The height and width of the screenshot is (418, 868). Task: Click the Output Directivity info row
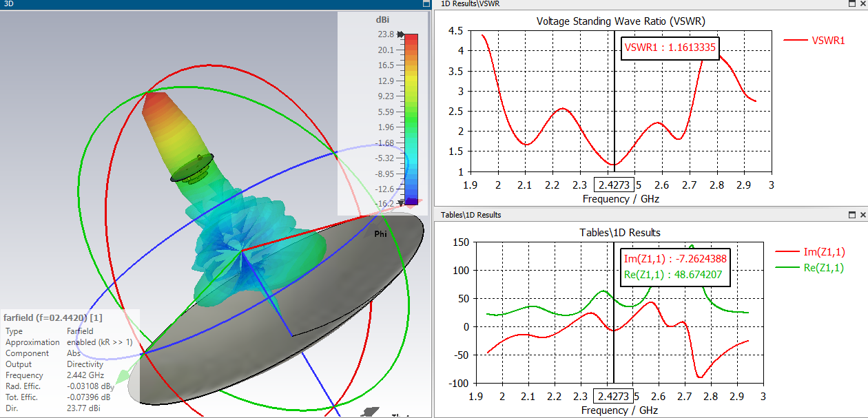(x=54, y=364)
